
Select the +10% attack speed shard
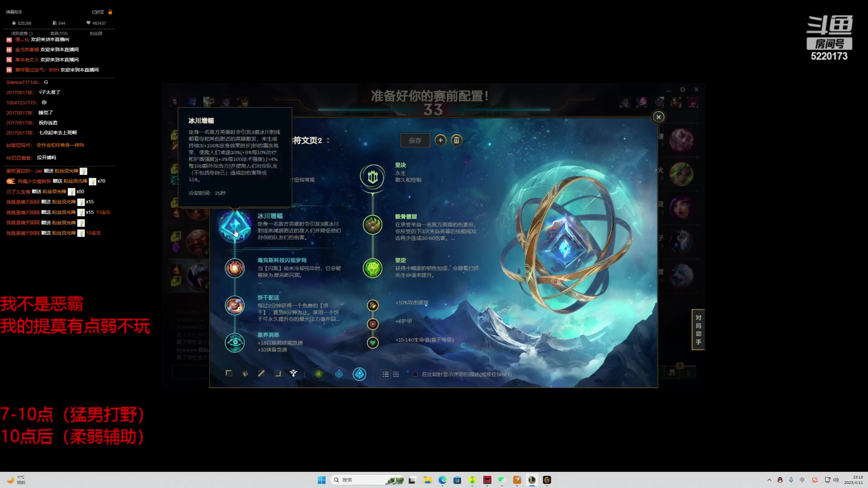pyautogui.click(x=373, y=305)
